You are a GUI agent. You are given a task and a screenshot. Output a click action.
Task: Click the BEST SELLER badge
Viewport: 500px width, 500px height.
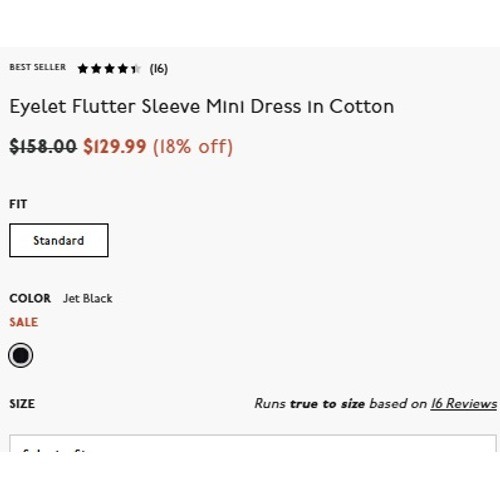38,67
